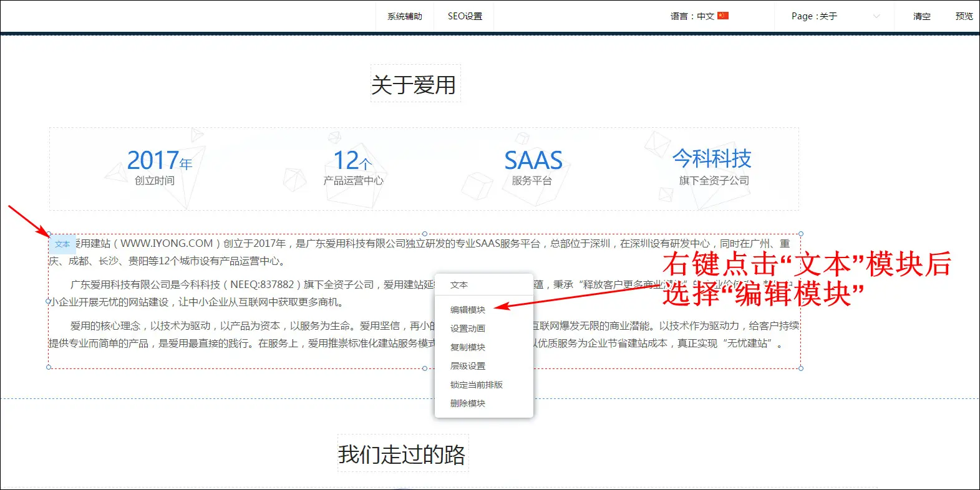Screen dimensions: 980x490
Task: Click the blue 文本 module tag
Action: tap(62, 244)
